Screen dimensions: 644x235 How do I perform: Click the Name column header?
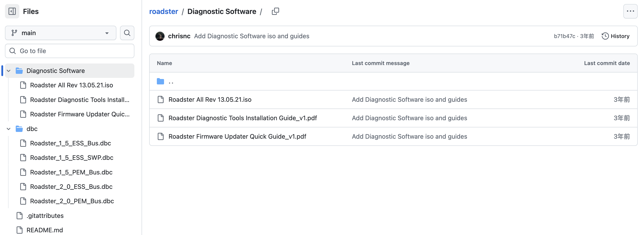(164, 63)
